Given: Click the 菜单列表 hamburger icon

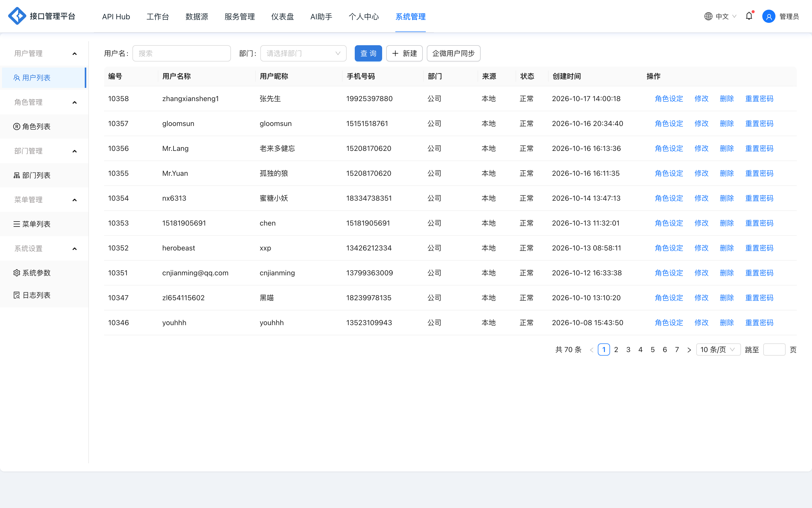Looking at the screenshot, I should pyautogui.click(x=16, y=224).
